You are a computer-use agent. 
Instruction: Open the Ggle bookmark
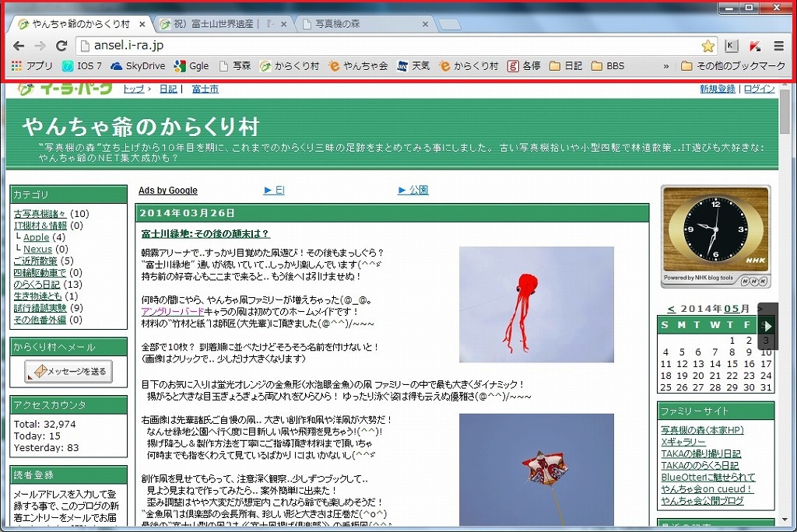[x=191, y=66]
